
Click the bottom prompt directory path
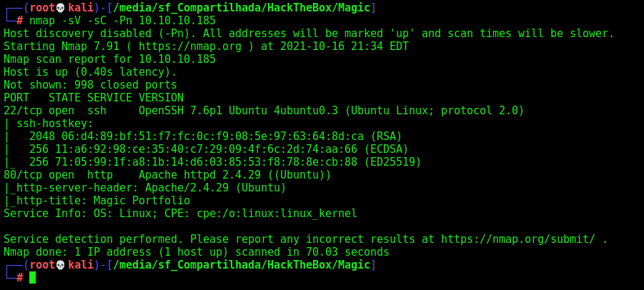242,265
